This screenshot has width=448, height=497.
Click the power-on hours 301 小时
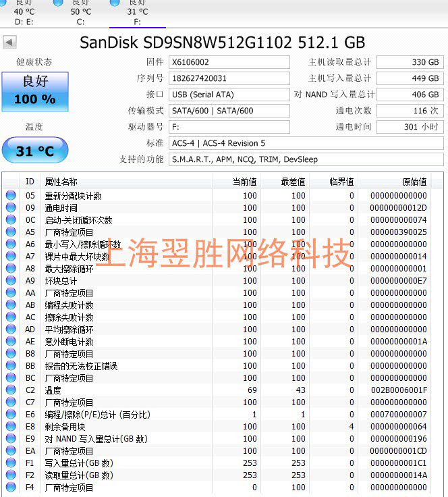tap(410, 127)
